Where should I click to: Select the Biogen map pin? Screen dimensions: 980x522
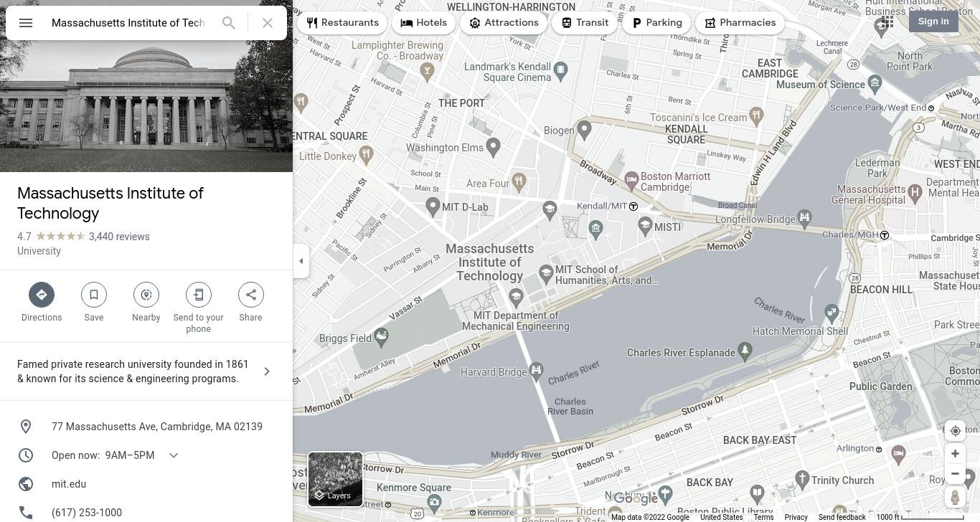(585, 130)
